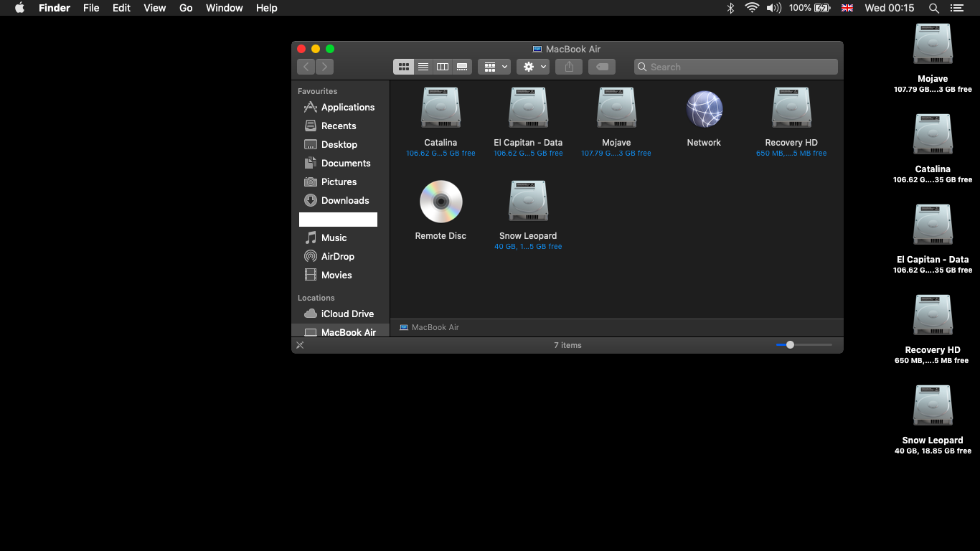
Task: Open the Window menu
Action: [225, 8]
